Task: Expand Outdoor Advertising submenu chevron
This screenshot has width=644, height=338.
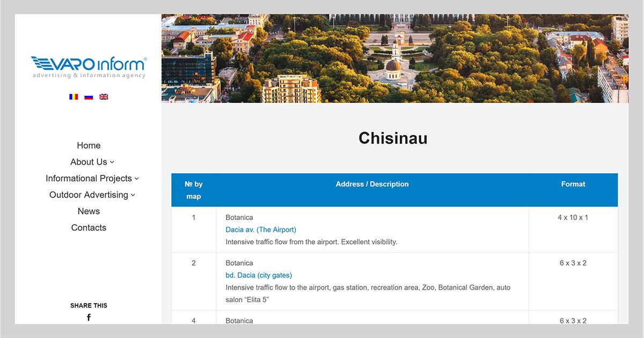Action: pos(133,195)
